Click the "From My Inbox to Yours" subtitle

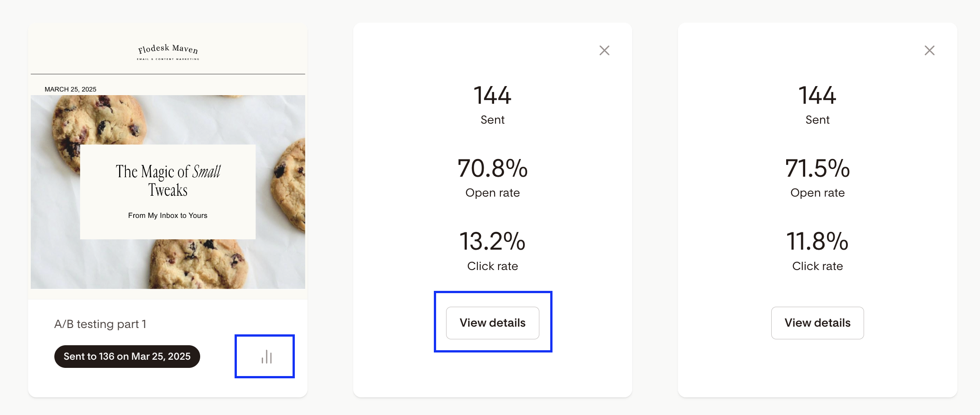click(x=168, y=216)
